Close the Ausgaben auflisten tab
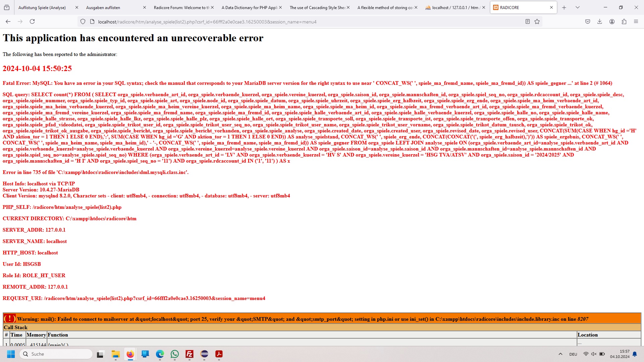The image size is (644, 362). 145,7
